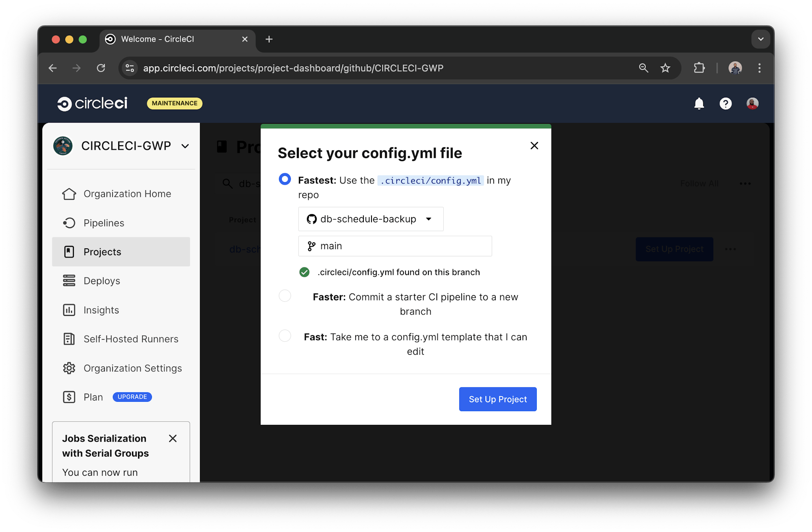Click the blue Set Up Project button
This screenshot has height=532, width=812.
pyautogui.click(x=497, y=399)
